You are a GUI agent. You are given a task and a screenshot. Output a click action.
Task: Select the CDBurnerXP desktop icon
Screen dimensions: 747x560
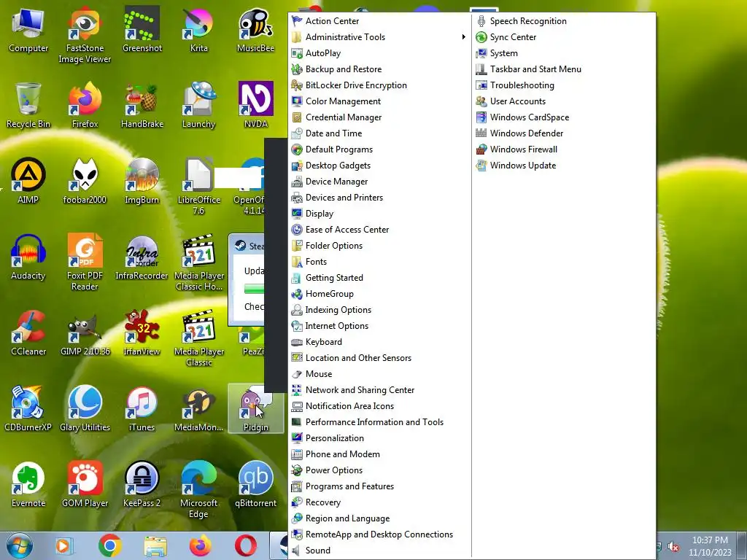click(28, 408)
